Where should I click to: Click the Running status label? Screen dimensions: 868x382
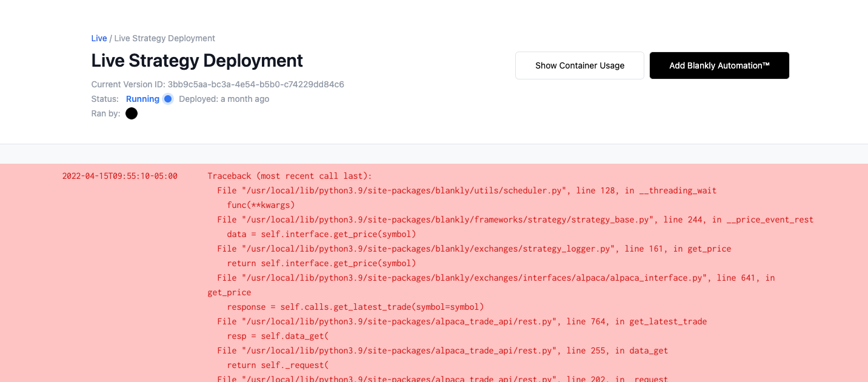click(142, 98)
